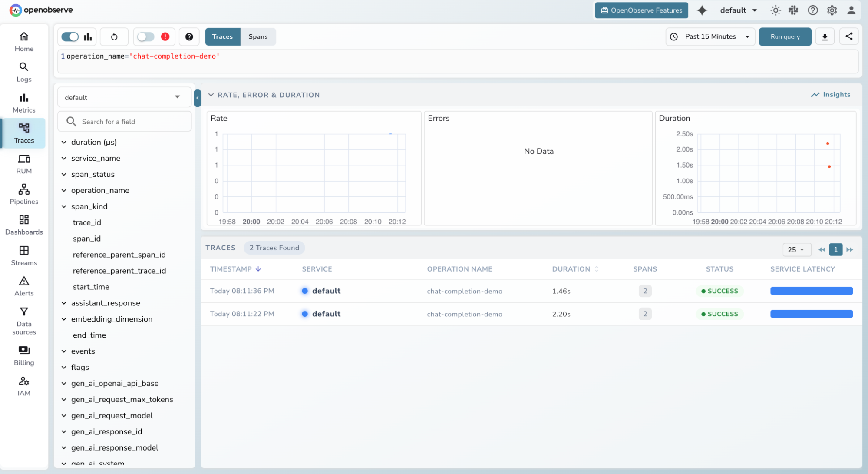Open the AI assistant sparkle icon
Image resolution: width=868 pixels, height=474 pixels.
point(702,10)
